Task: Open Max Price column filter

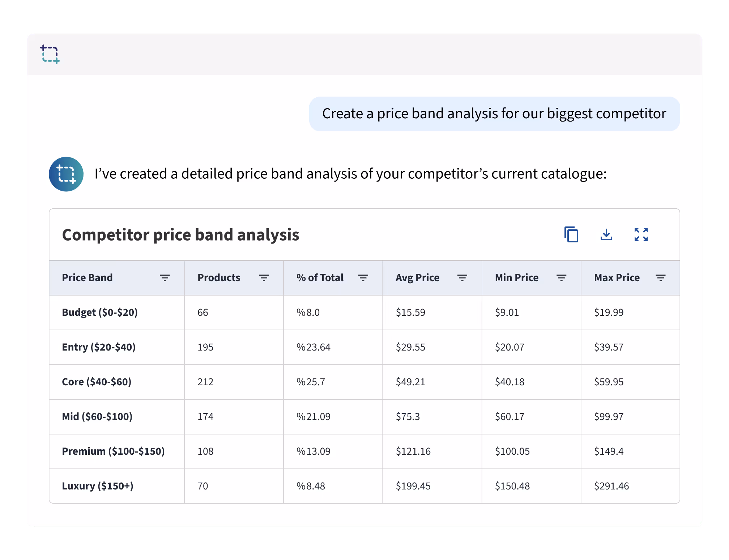Action: click(x=660, y=278)
